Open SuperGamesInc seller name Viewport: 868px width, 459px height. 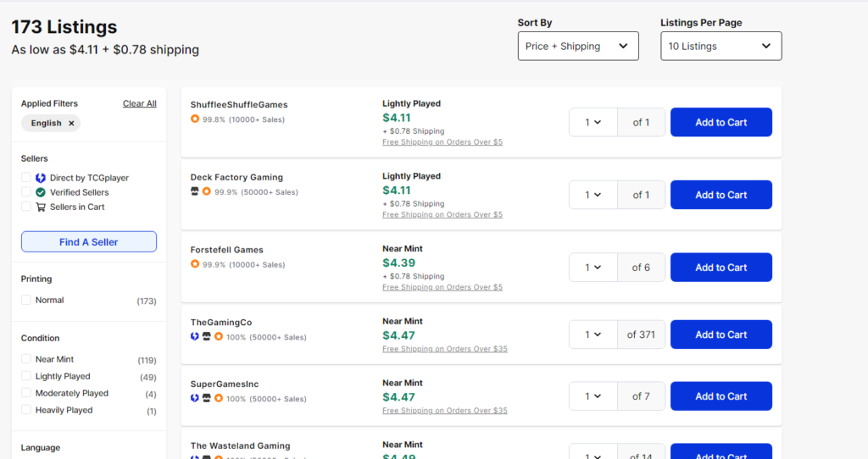point(224,384)
